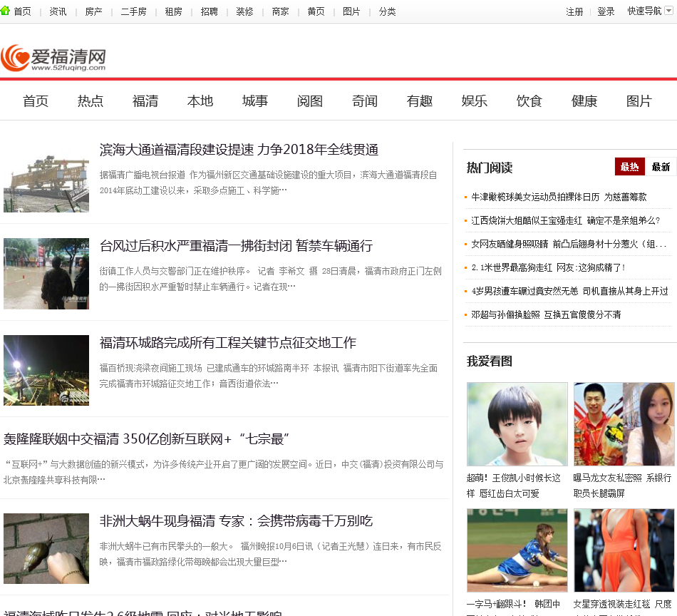Open the 王俊凯小时候 child photo
Image resolution: width=677 pixels, height=616 pixels.
point(517,423)
